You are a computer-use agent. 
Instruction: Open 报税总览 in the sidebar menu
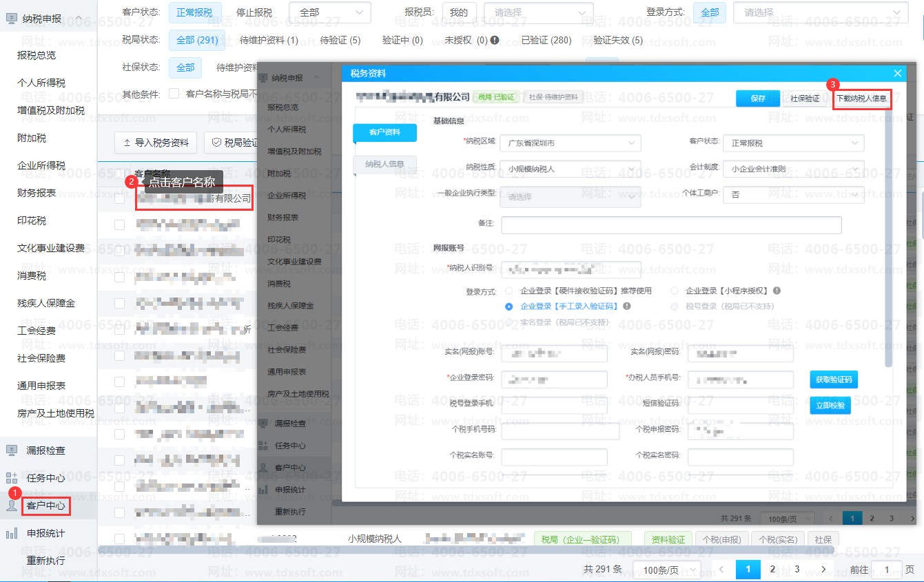click(x=37, y=55)
